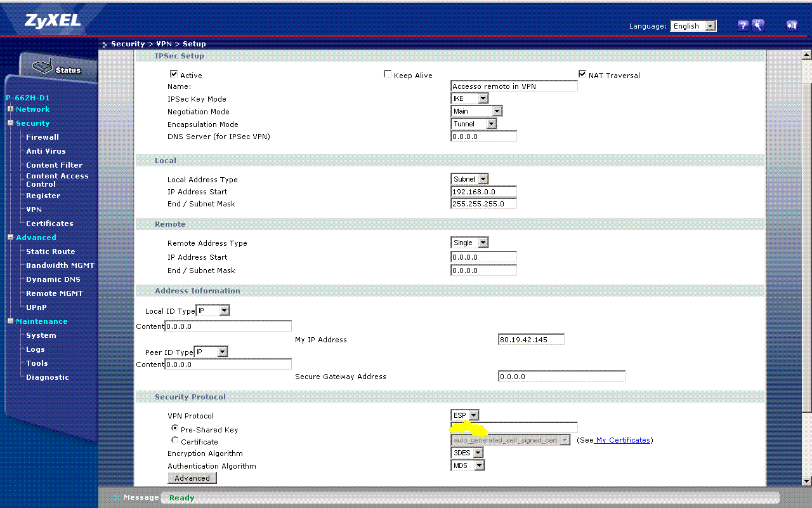Viewport: 812px width, 508px height.
Task: Toggle the Active checkbox
Action: pos(174,74)
